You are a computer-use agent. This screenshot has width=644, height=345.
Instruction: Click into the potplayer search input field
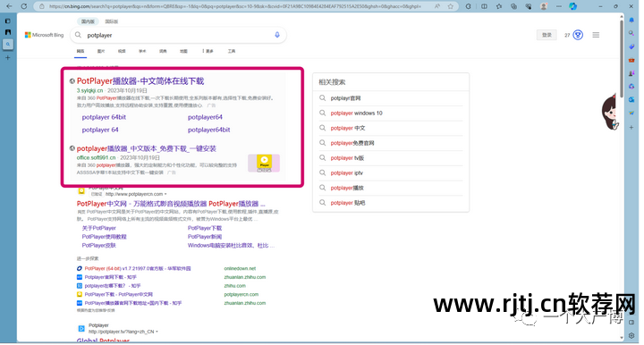point(179,35)
